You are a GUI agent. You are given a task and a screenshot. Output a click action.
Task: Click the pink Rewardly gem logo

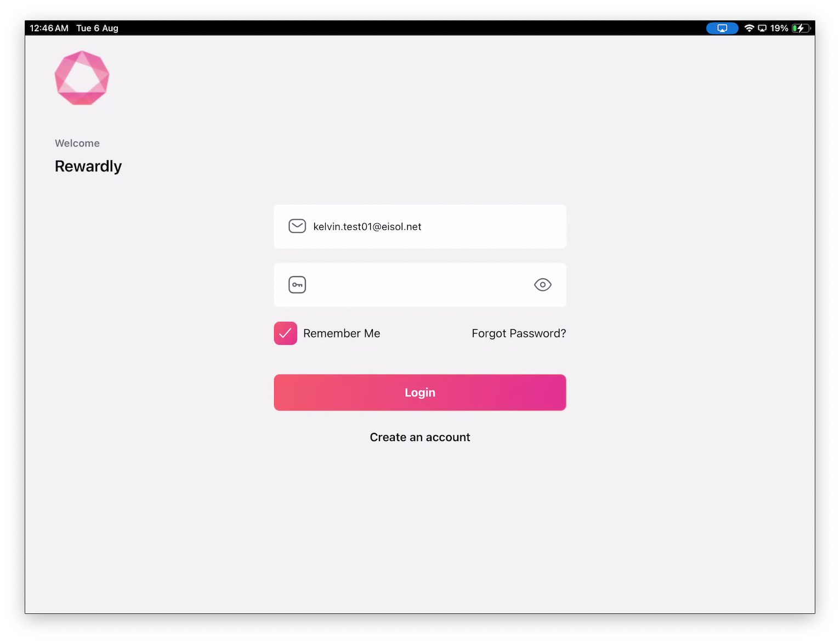coord(82,78)
